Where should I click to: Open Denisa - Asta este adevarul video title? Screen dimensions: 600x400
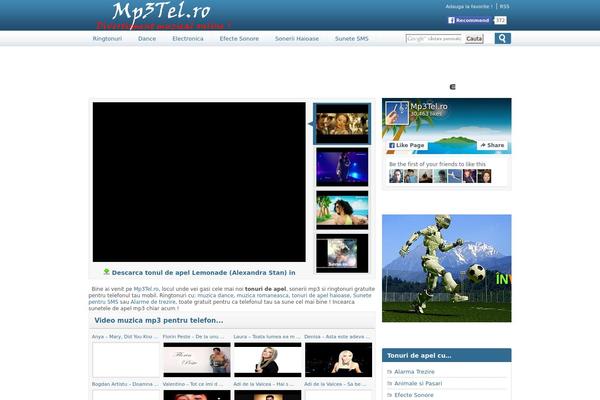[x=337, y=337]
